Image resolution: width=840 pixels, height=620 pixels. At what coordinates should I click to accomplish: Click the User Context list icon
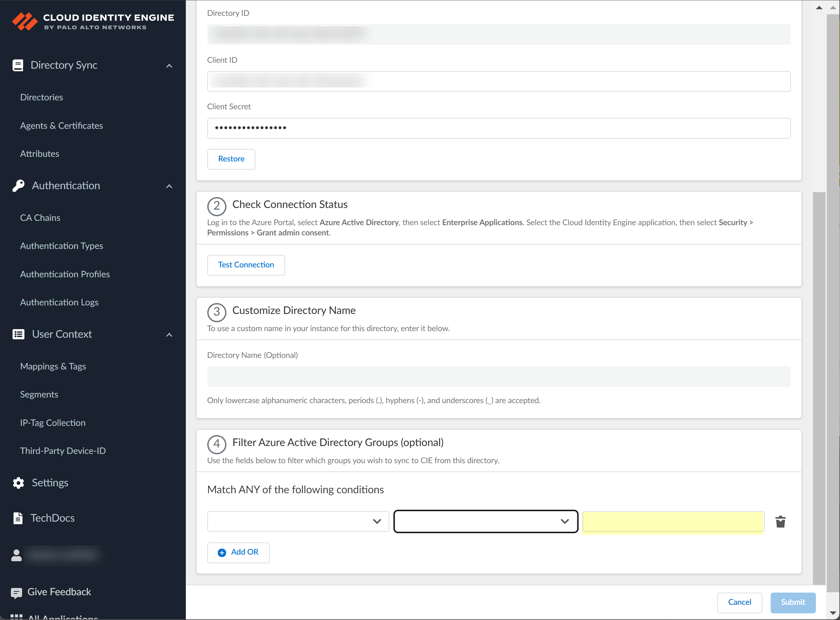pyautogui.click(x=18, y=334)
